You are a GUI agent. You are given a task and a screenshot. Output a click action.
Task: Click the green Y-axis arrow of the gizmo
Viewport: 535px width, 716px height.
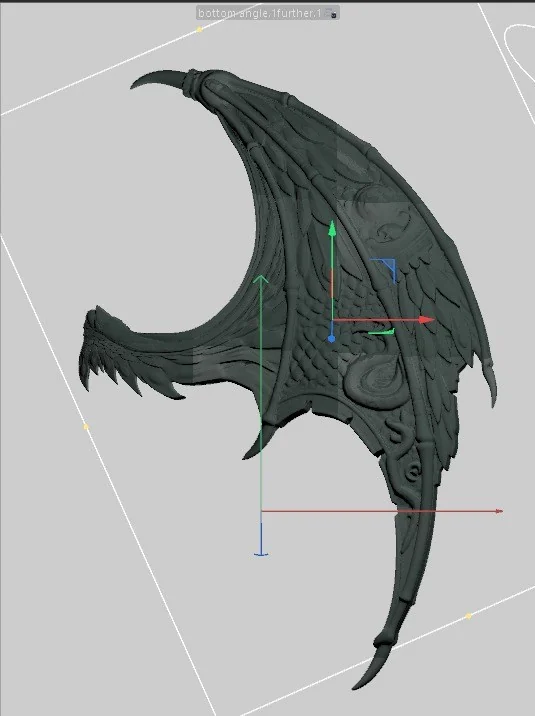(x=332, y=229)
